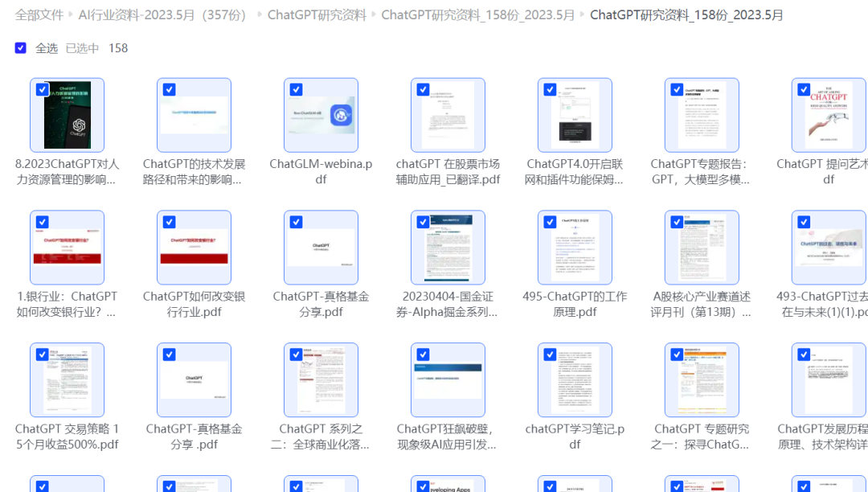Toggle the 全选 select-all checkbox
Viewport: 868px width, 492px height.
pos(20,48)
